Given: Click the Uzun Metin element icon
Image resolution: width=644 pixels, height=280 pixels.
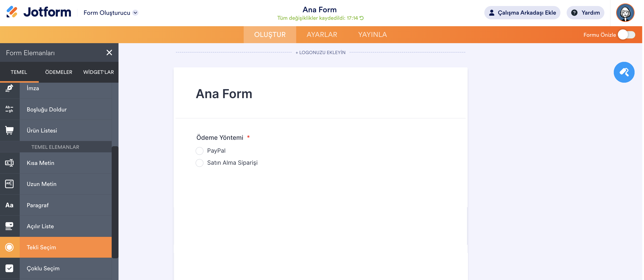Looking at the screenshot, I should (x=9, y=184).
